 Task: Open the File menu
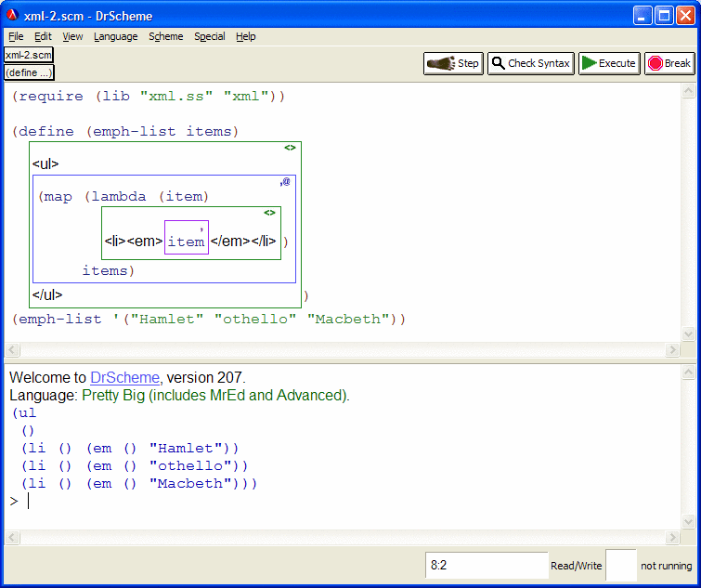[16, 36]
